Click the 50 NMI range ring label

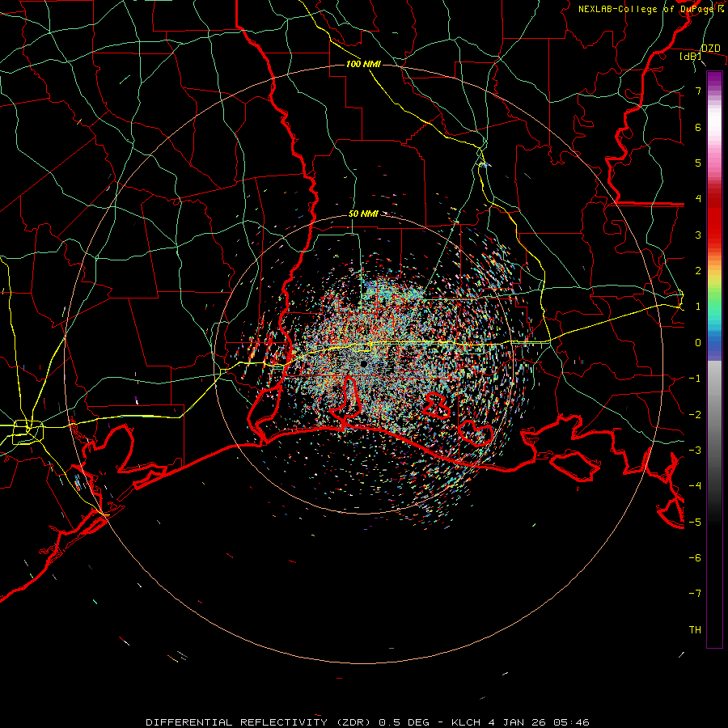[363, 214]
